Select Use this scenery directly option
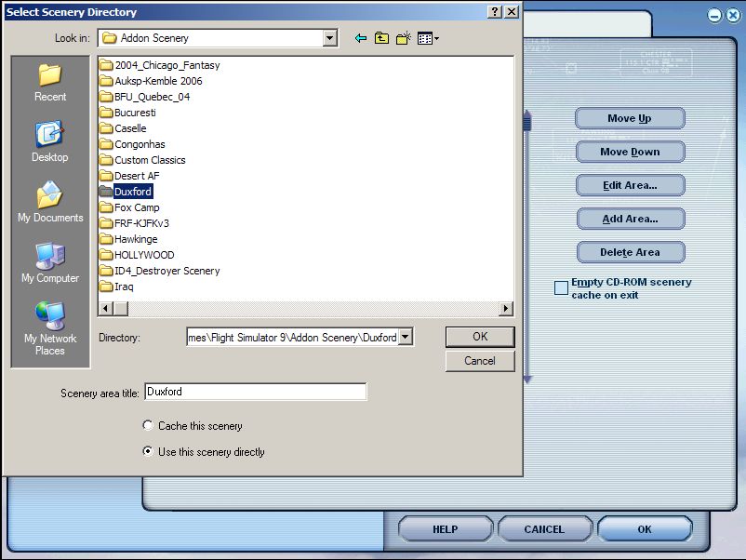 (149, 452)
